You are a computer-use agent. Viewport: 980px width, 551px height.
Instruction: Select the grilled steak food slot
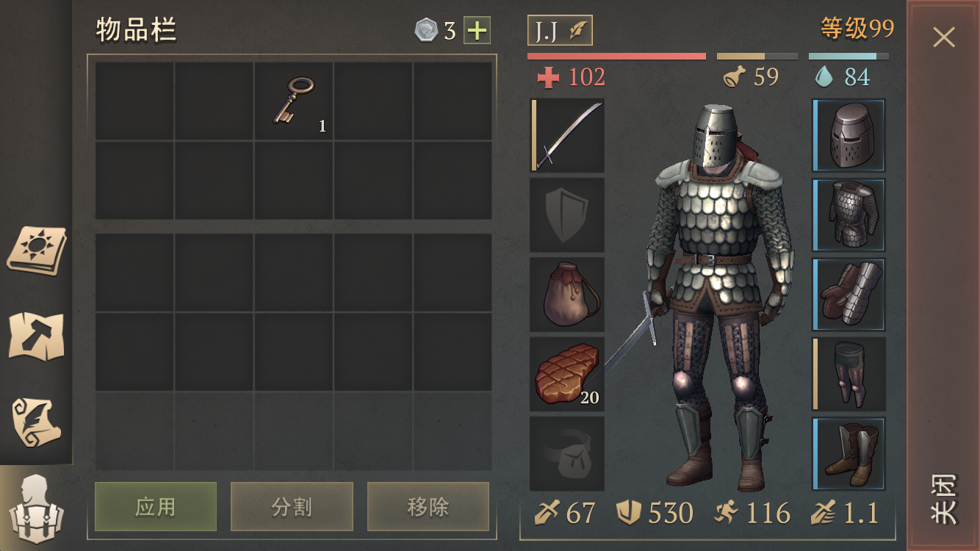[x=567, y=374]
